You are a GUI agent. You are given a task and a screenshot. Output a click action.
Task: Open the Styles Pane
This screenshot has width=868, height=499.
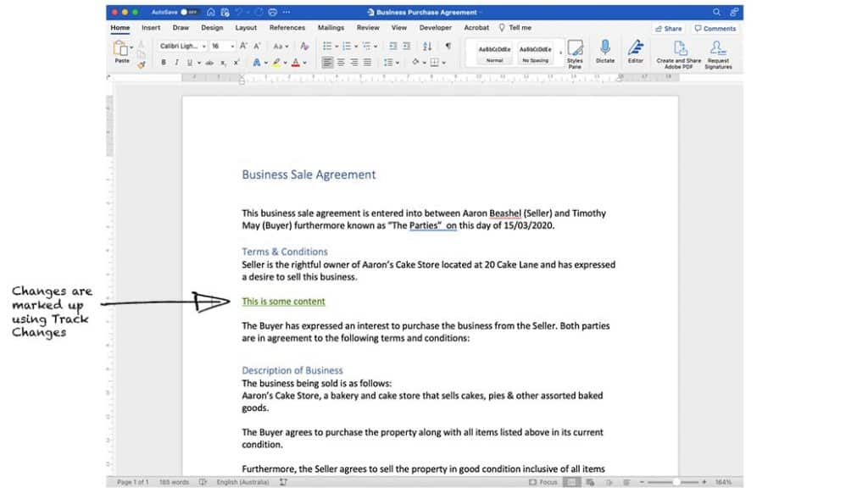576,56
